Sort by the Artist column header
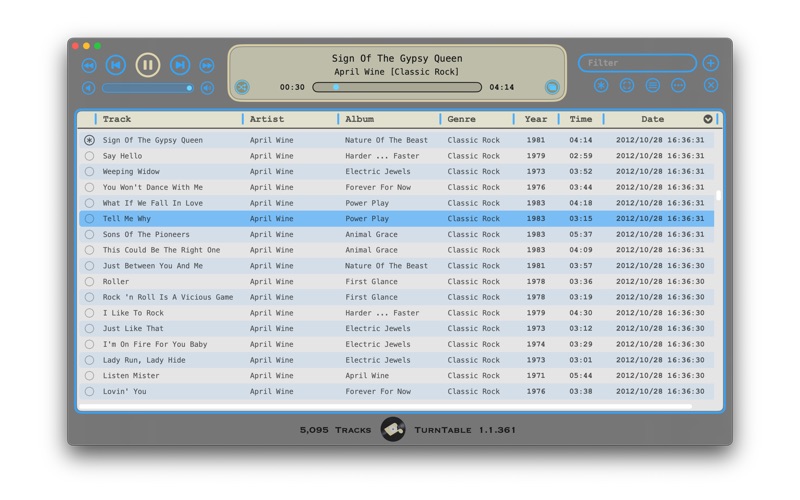Viewport: 800px width, 500px height. point(266,119)
